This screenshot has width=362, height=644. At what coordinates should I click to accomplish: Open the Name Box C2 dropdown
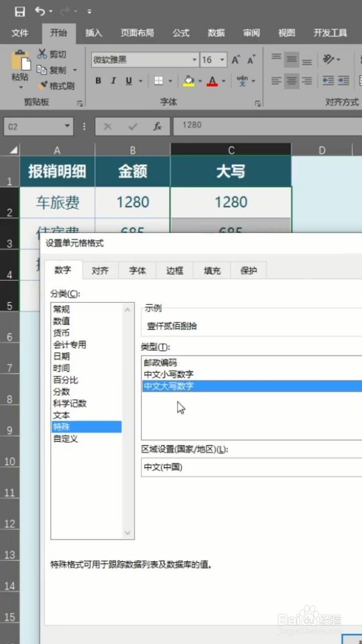67,126
